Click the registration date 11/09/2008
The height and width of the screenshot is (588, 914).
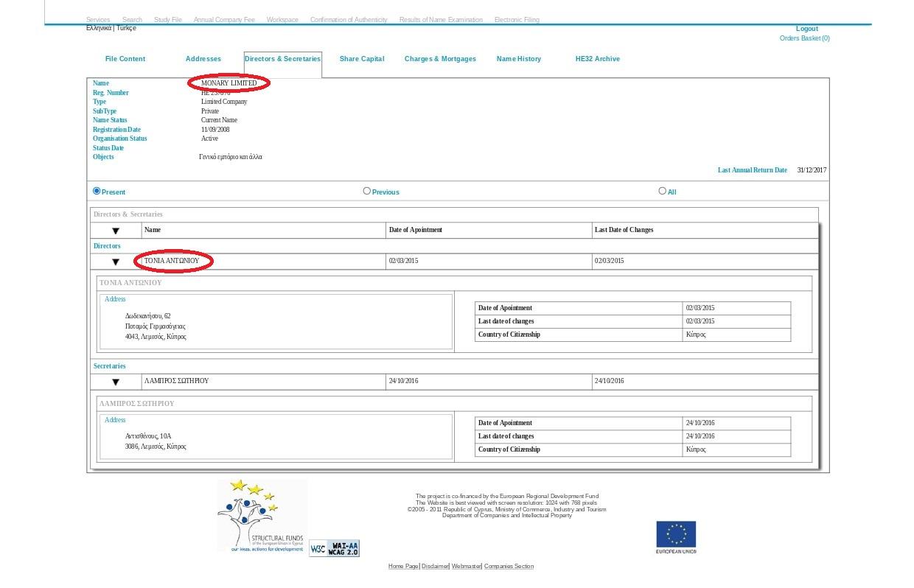coord(215,130)
